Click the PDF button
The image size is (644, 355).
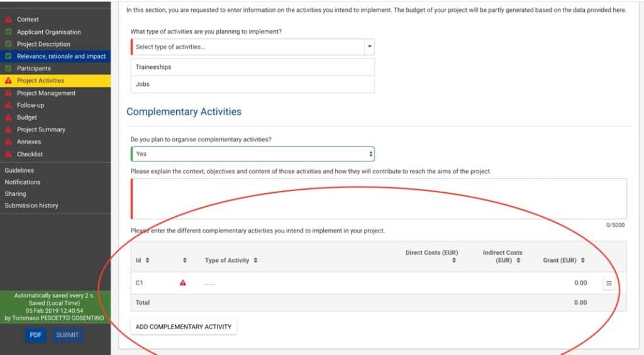pyautogui.click(x=35, y=335)
